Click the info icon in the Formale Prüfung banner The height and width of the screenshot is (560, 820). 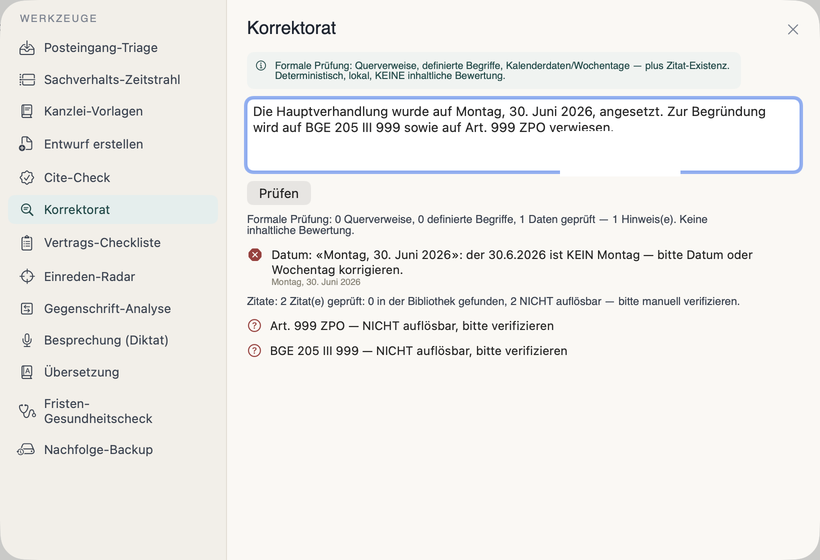point(261,66)
